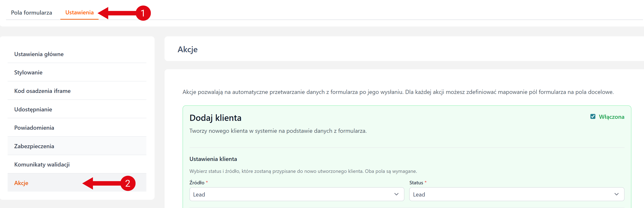
Task: Open Komunikaty walidacji section
Action: (x=42, y=165)
